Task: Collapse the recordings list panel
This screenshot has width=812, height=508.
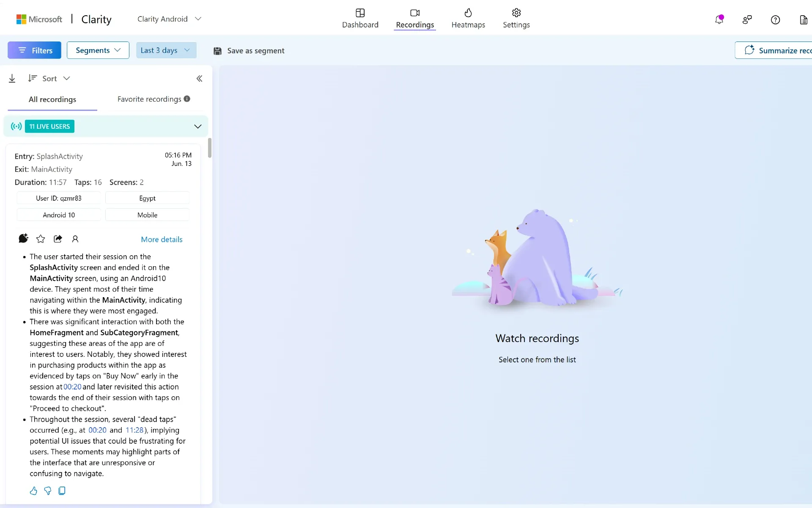Action: point(199,78)
